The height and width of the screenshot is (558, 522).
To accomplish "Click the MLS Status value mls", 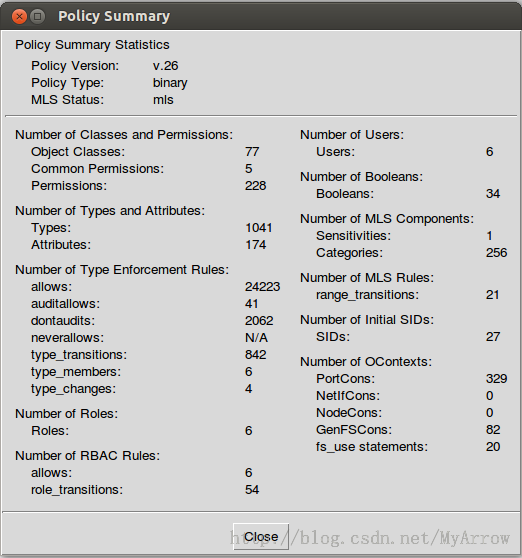I will click(163, 100).
